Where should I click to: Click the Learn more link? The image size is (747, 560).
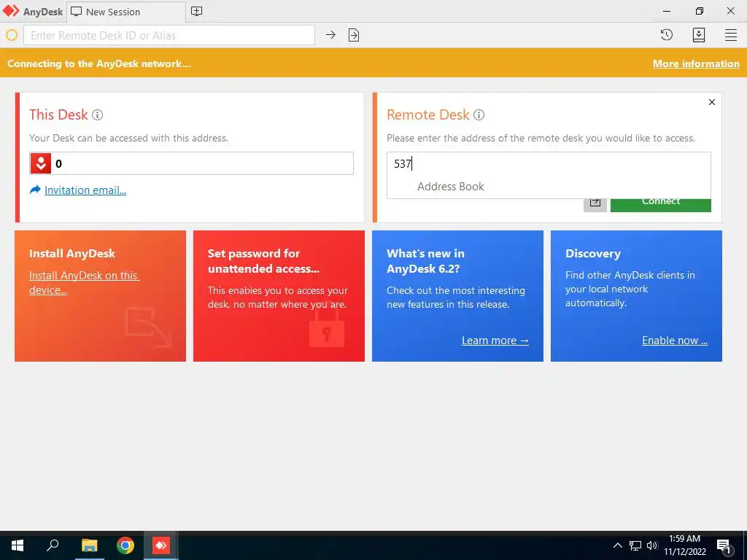point(495,341)
